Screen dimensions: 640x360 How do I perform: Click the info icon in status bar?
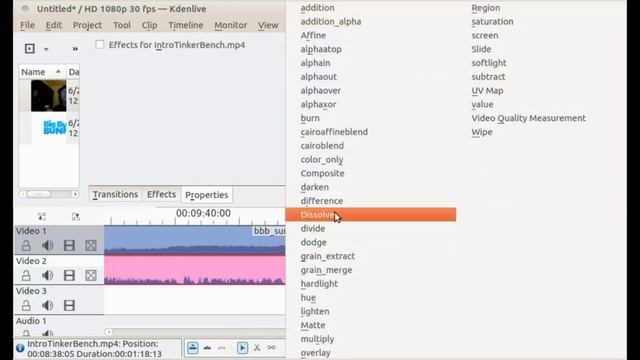point(20,348)
